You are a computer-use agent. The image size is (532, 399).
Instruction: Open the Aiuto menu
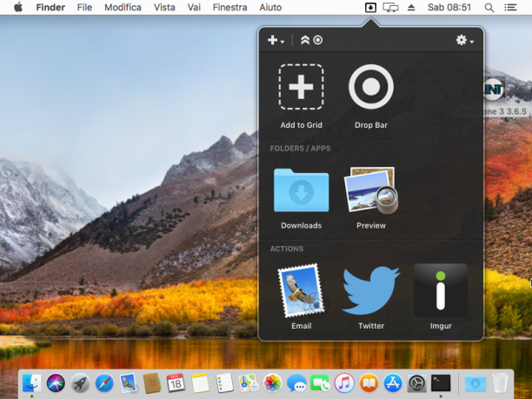270,7
